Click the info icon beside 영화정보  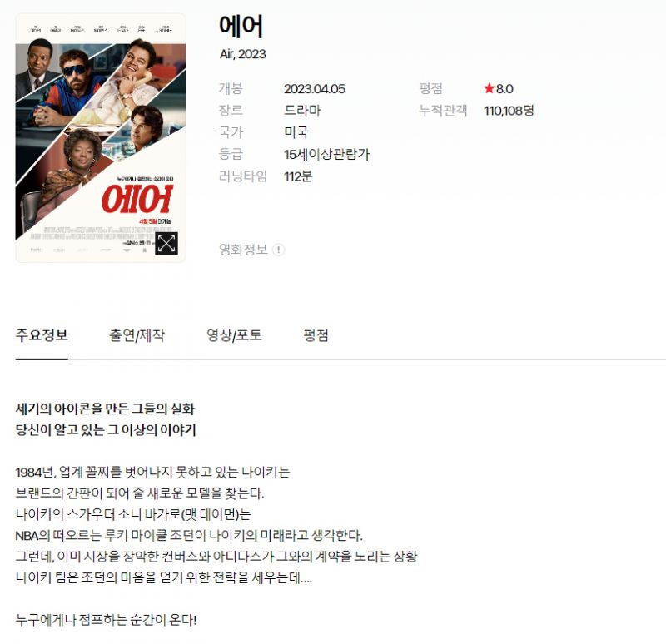click(278, 250)
